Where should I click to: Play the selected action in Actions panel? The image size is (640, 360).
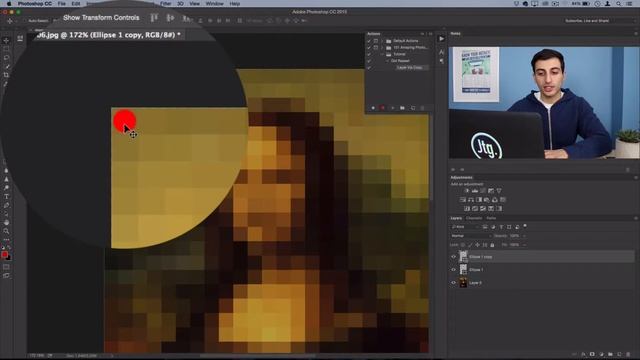[x=392, y=108]
